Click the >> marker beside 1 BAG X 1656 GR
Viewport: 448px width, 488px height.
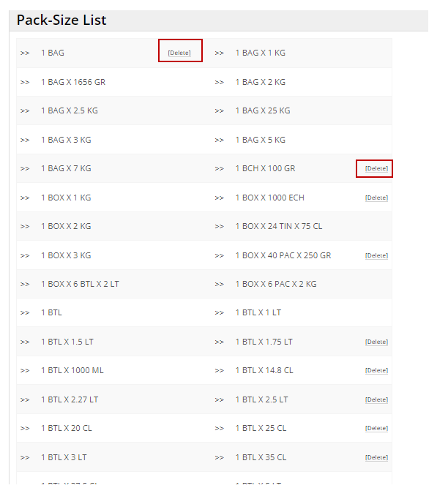[25, 82]
